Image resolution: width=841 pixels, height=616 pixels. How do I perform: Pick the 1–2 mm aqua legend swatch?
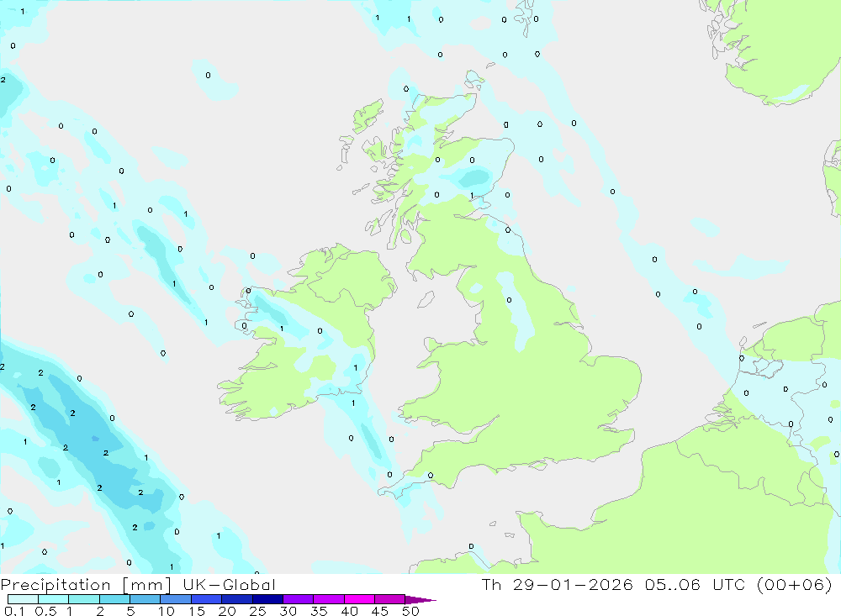point(84,599)
